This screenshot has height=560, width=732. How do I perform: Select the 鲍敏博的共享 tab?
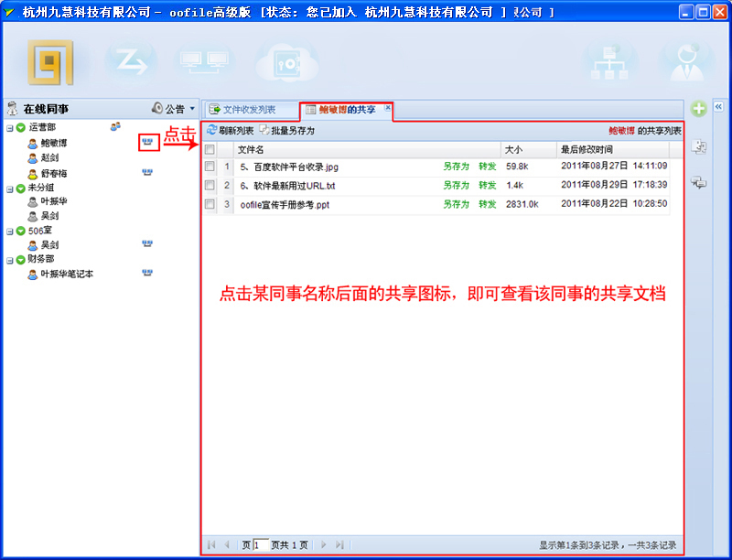[346, 109]
